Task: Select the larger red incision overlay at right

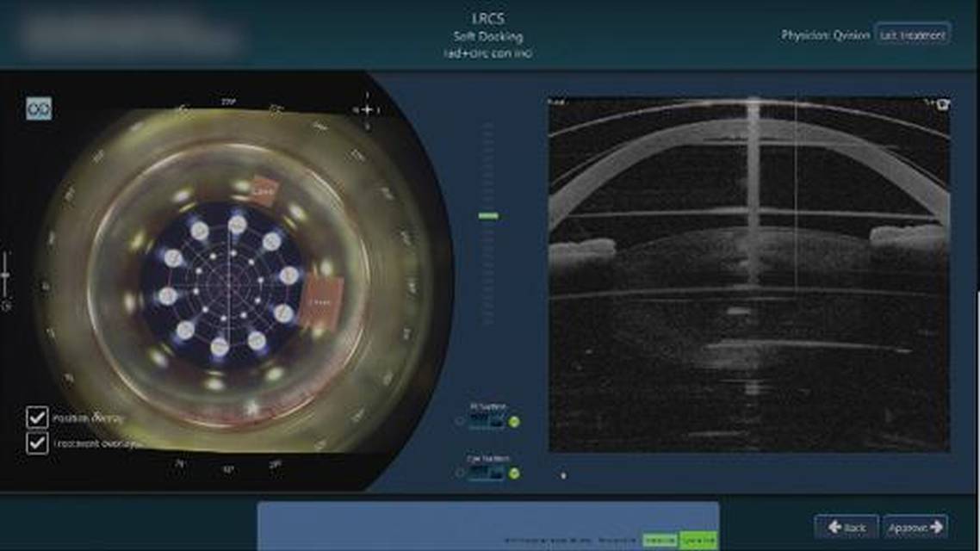Action: pos(321,301)
